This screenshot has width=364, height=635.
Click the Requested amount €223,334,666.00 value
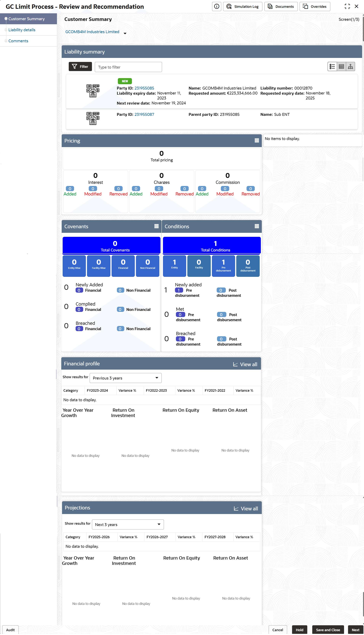242,93
